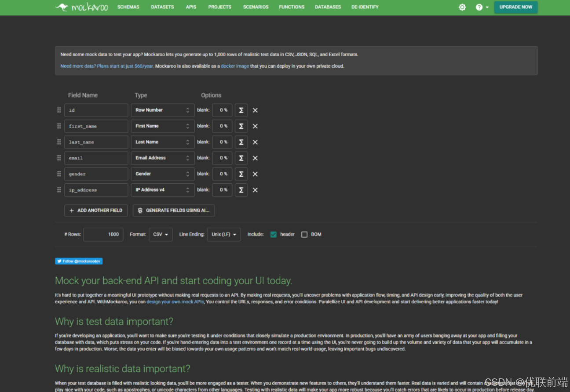Open the DE-IDENTIFY menu
The width and height of the screenshot is (570, 392).
click(x=365, y=7)
